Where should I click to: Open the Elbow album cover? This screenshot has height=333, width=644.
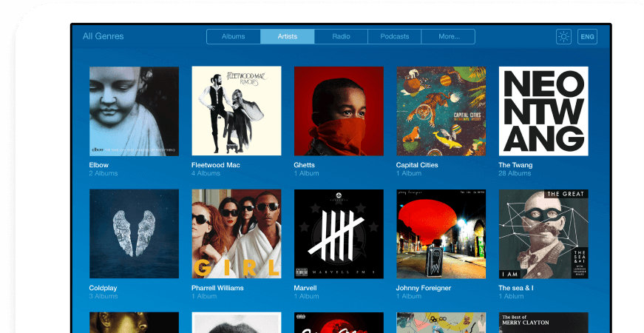pyautogui.click(x=135, y=111)
